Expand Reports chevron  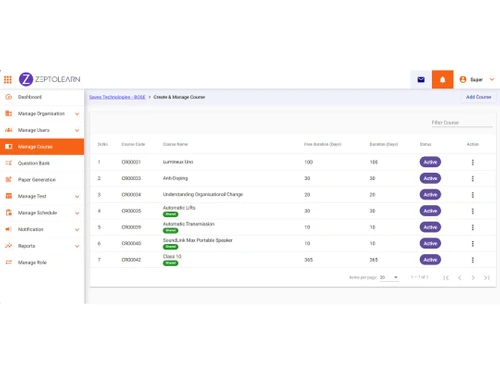(x=77, y=246)
